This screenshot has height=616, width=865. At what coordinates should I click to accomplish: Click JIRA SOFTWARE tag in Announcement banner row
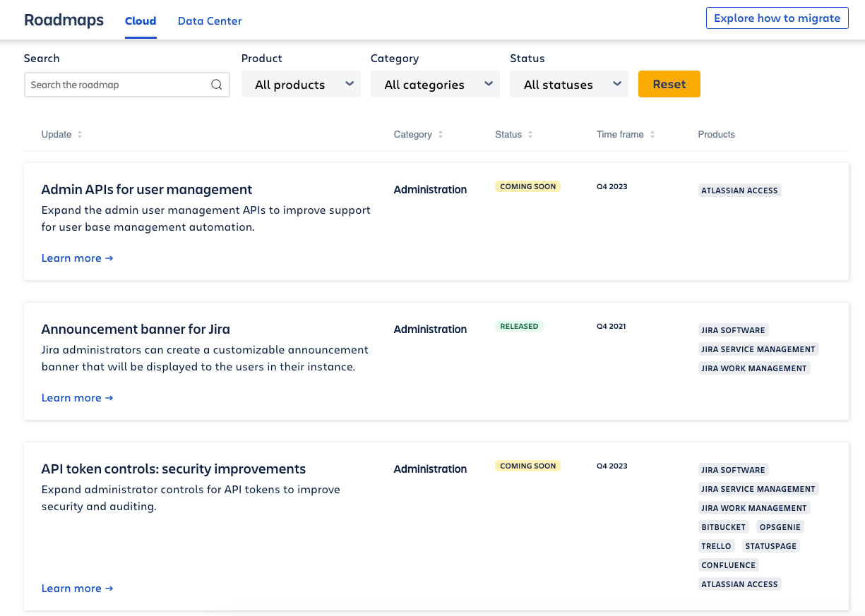[733, 330]
